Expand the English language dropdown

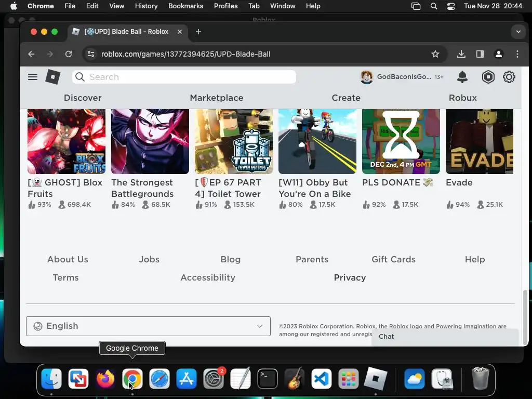148,326
